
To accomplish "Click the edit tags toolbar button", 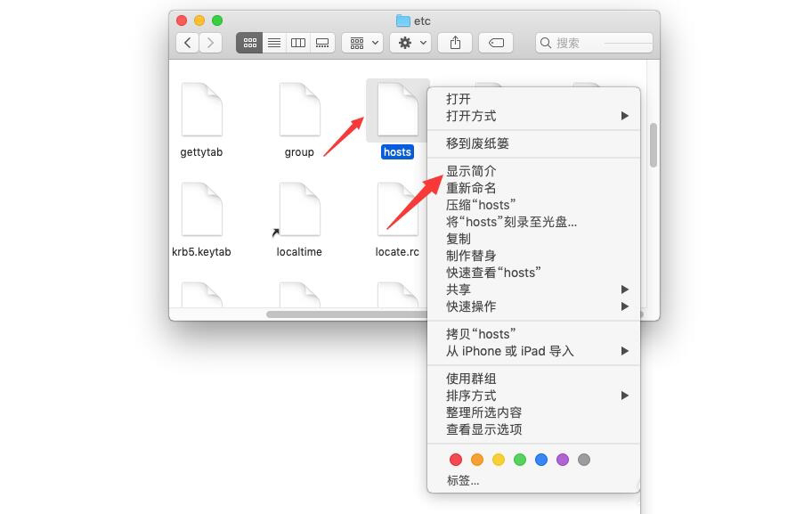I will (x=496, y=43).
